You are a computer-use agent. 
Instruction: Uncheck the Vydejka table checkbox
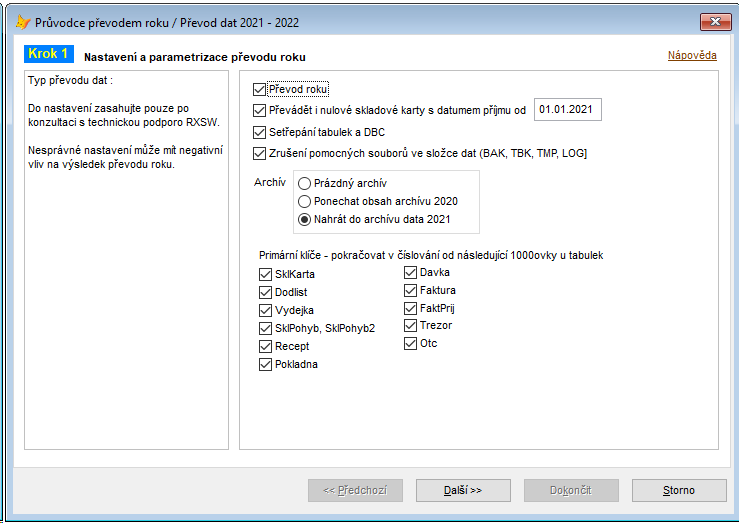click(265, 310)
